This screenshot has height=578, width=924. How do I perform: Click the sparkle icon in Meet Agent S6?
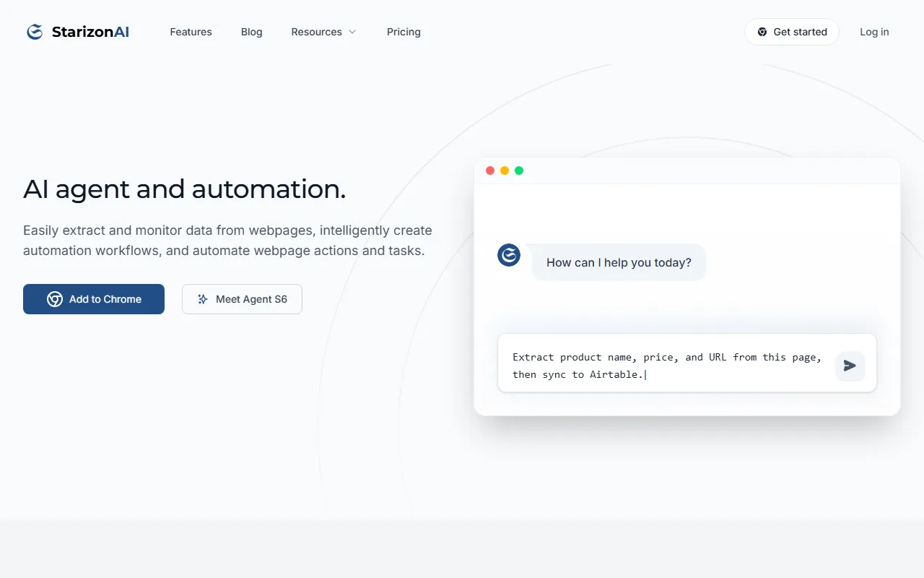203,299
